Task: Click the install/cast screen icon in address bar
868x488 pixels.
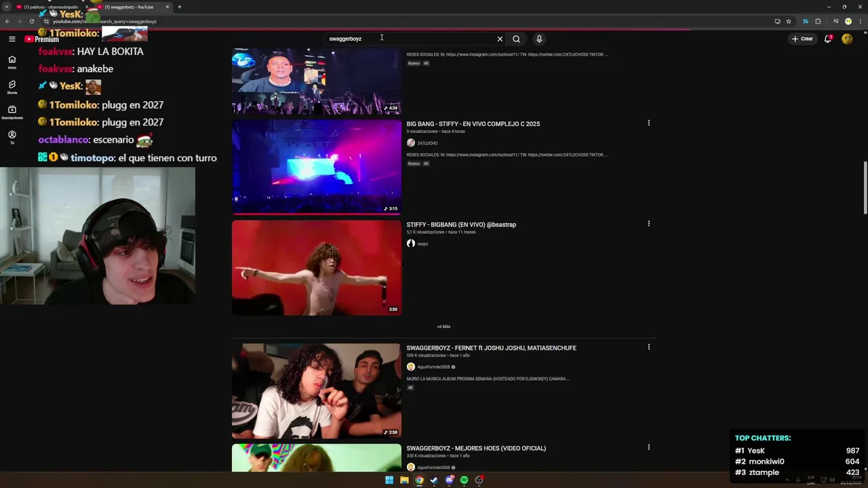Action: point(777,21)
